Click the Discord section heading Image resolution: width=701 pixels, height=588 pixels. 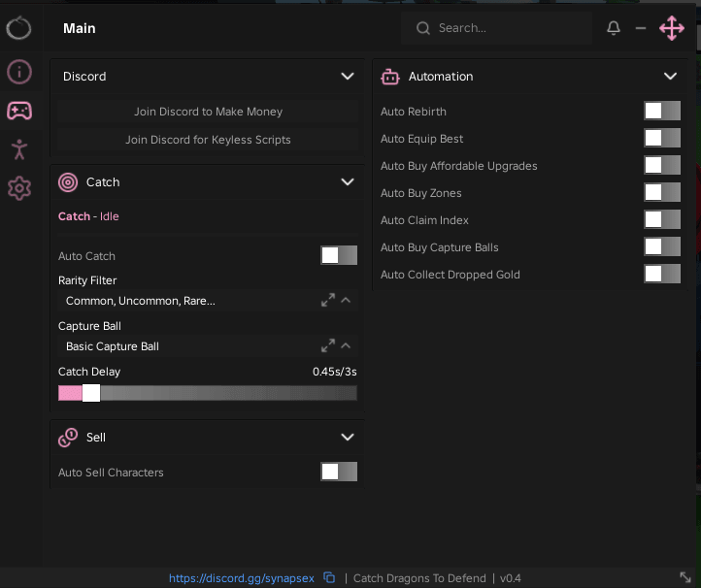[84, 77]
